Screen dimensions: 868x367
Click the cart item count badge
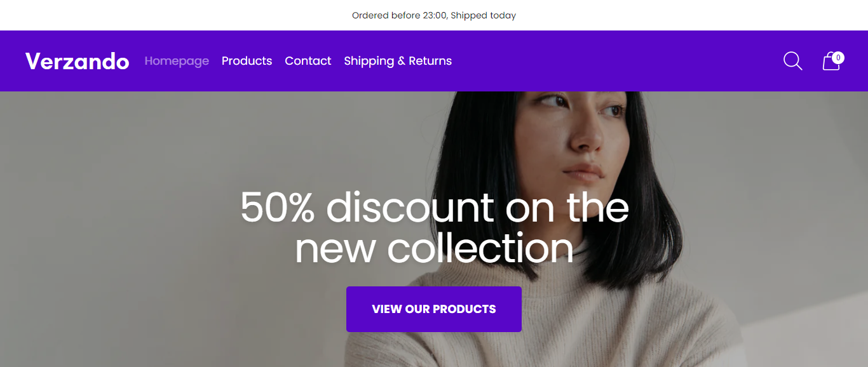click(838, 58)
